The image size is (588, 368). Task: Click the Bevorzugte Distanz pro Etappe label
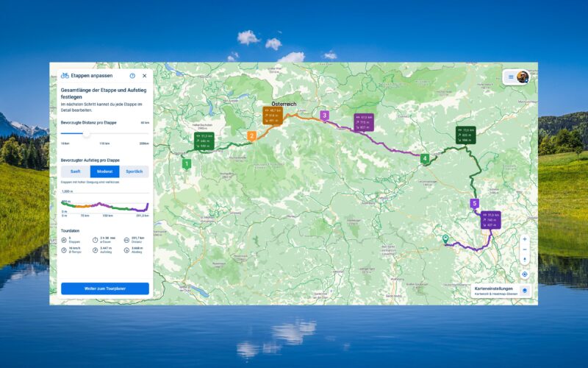tap(89, 123)
